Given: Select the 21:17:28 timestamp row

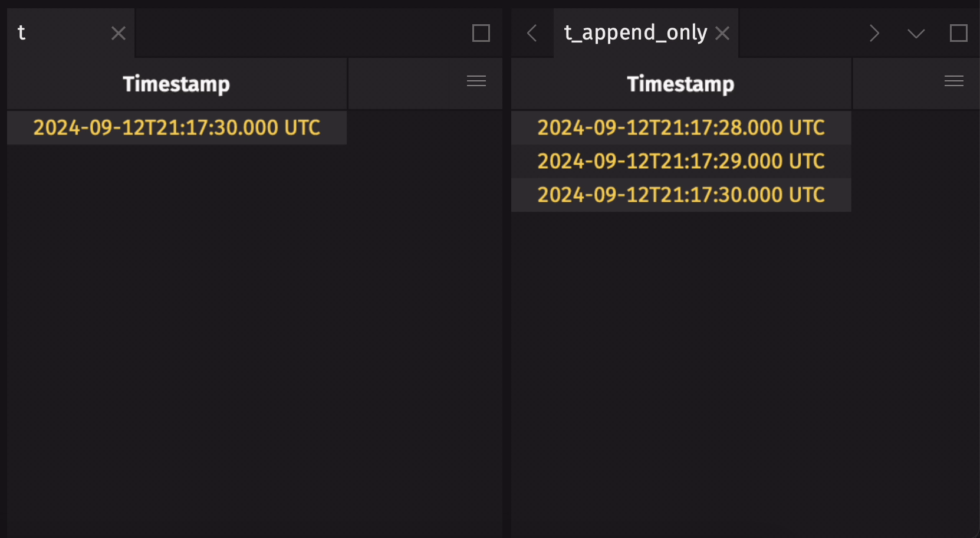Looking at the screenshot, I should click(681, 127).
